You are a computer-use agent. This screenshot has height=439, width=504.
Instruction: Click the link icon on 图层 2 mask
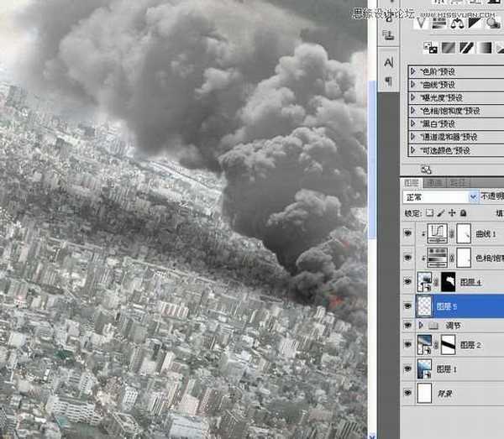click(x=436, y=345)
